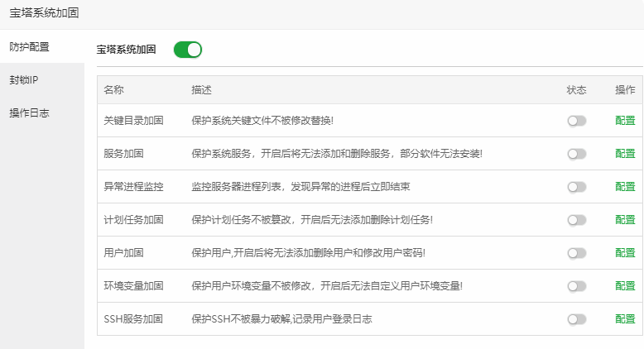This screenshot has width=644, height=349.
Task: Click the 宝塔系统加固 window title
Action: click(45, 13)
